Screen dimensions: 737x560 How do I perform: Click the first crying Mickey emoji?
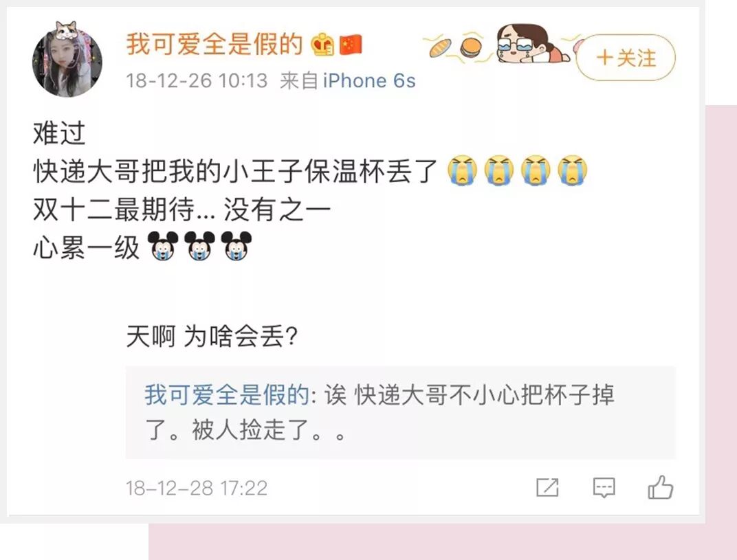click(163, 246)
